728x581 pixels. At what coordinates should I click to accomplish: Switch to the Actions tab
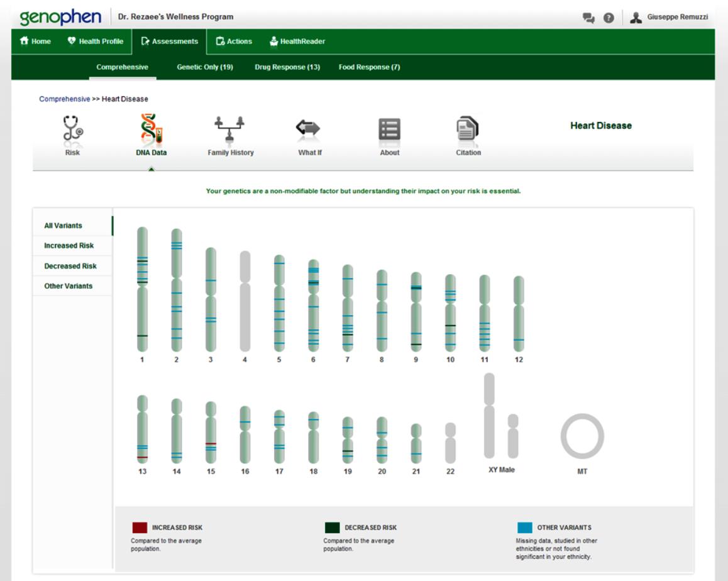coord(233,41)
